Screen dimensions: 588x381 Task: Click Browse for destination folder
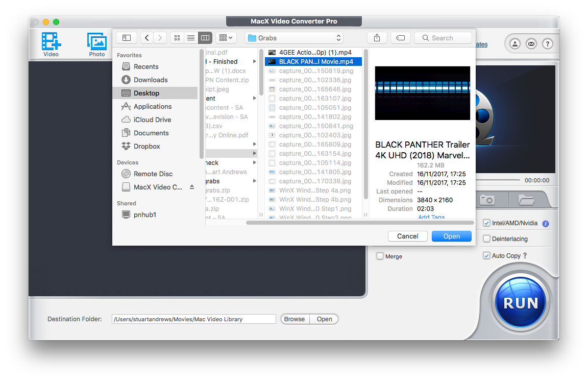point(295,319)
